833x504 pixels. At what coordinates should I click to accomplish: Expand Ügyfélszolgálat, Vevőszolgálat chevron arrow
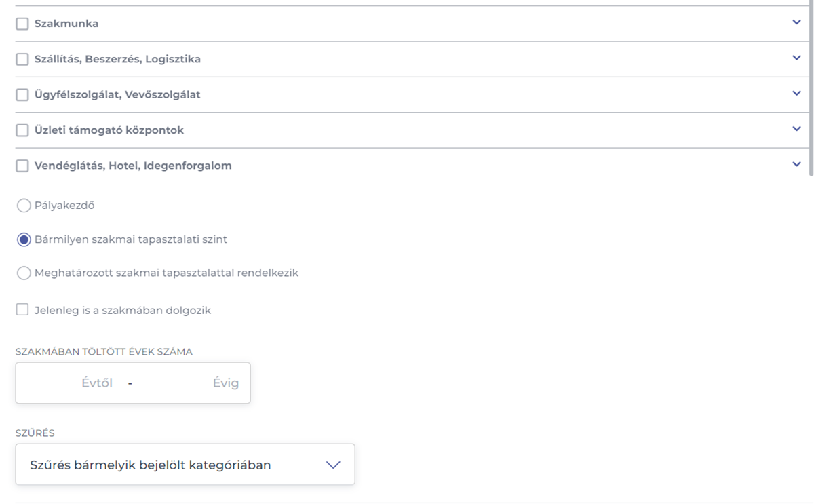click(796, 93)
